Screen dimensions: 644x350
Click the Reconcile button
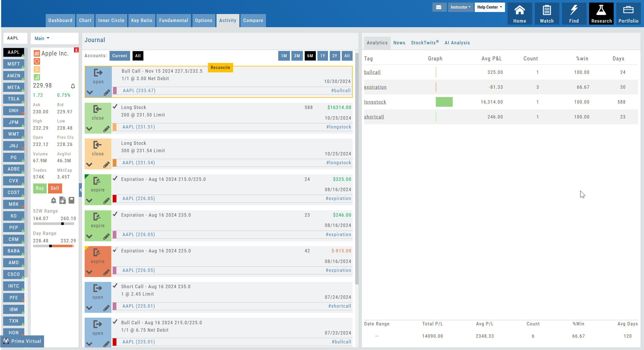pos(220,68)
